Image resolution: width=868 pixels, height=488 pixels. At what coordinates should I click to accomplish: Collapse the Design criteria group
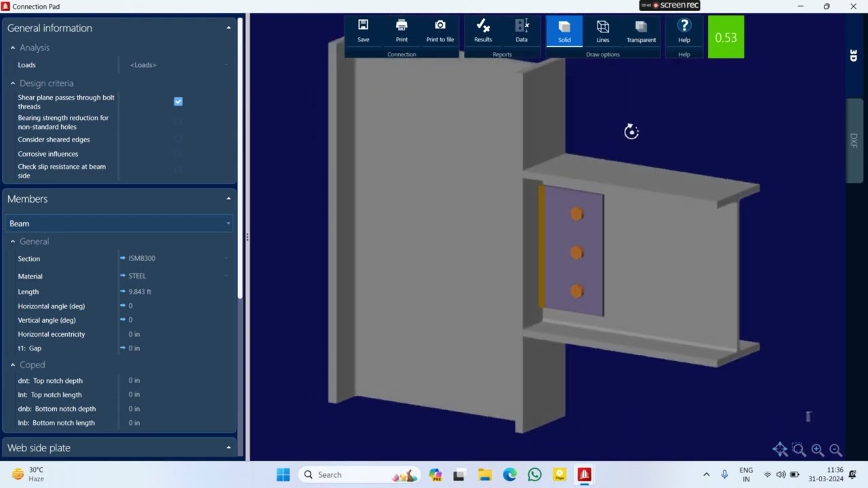[x=12, y=83]
